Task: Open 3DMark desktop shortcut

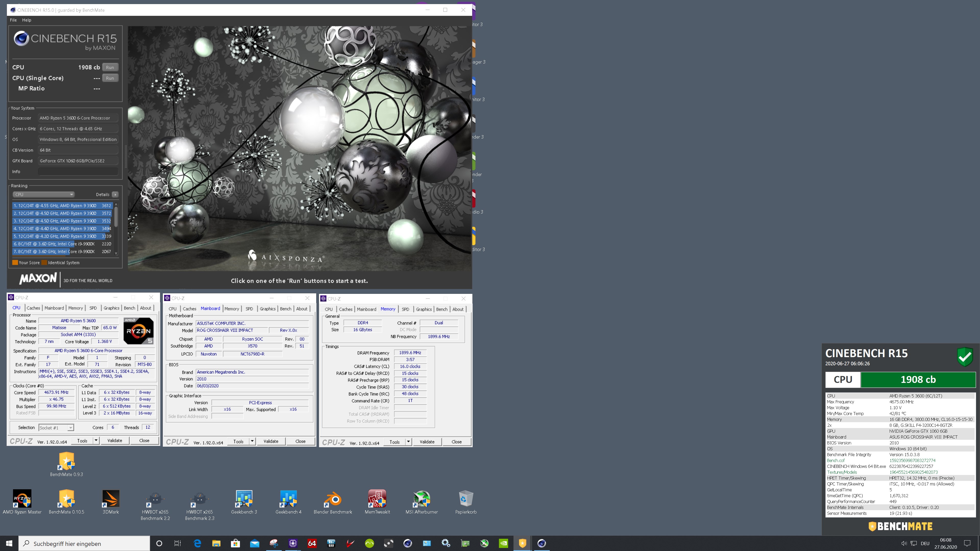Action: coord(111,502)
